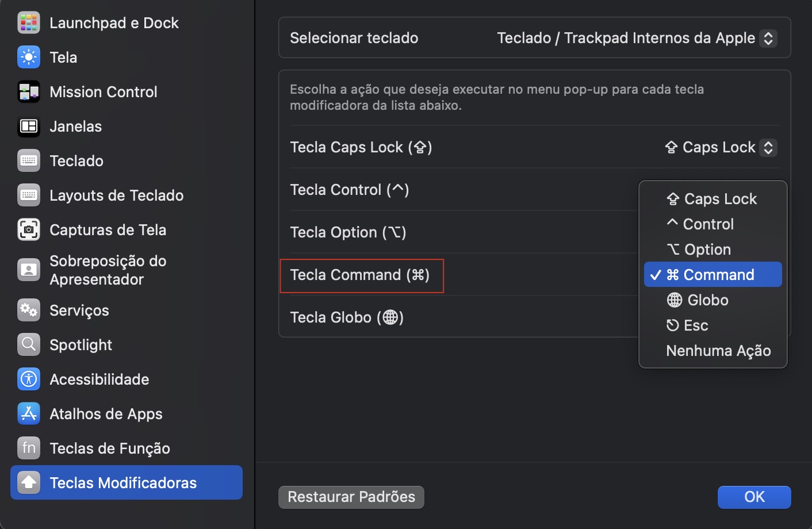The height and width of the screenshot is (529, 812).
Task: Open the Launchpad e Dock settings icon
Action: 28,22
